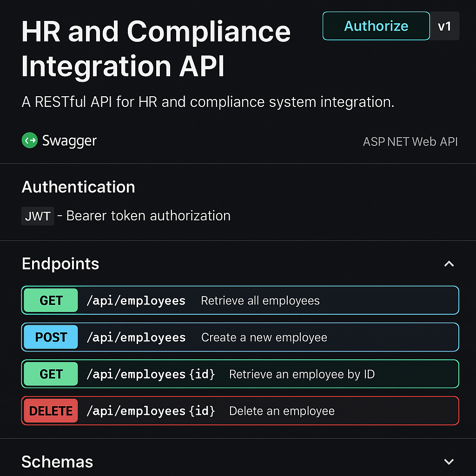The height and width of the screenshot is (476, 476).
Task: Click the green Swagger logo icon
Action: pyautogui.click(x=30, y=140)
